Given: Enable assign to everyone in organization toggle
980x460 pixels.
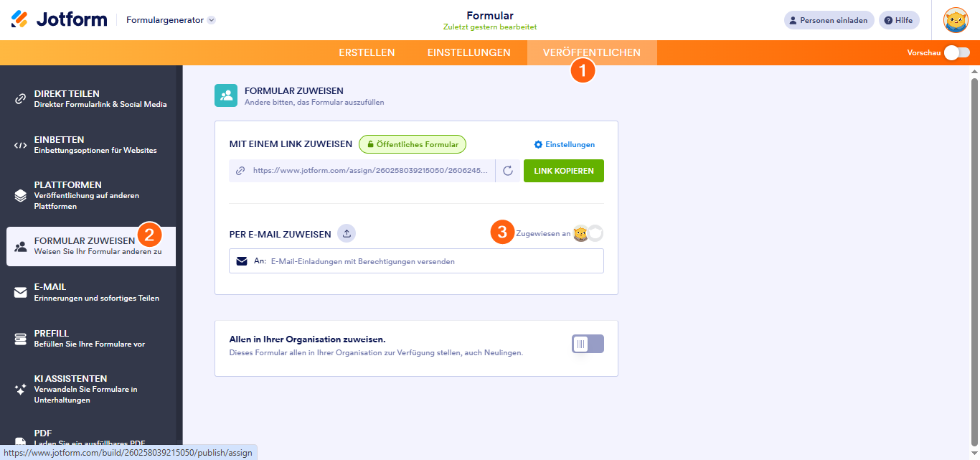Looking at the screenshot, I should point(588,344).
